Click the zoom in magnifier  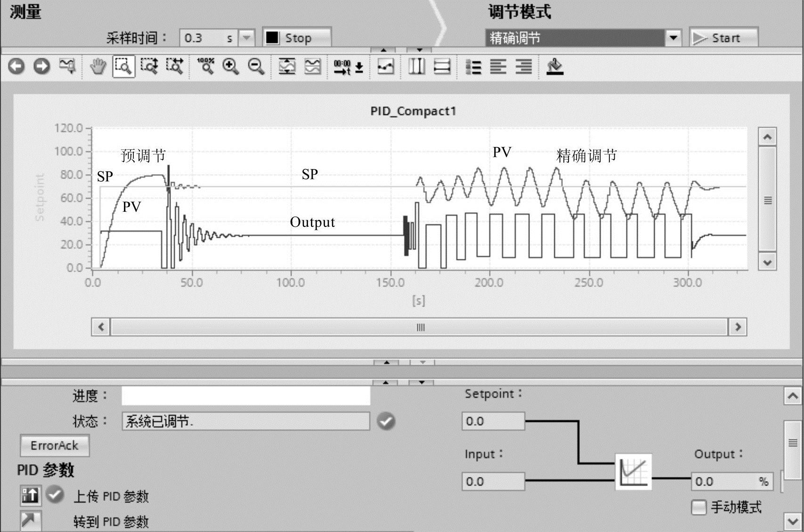(231, 66)
